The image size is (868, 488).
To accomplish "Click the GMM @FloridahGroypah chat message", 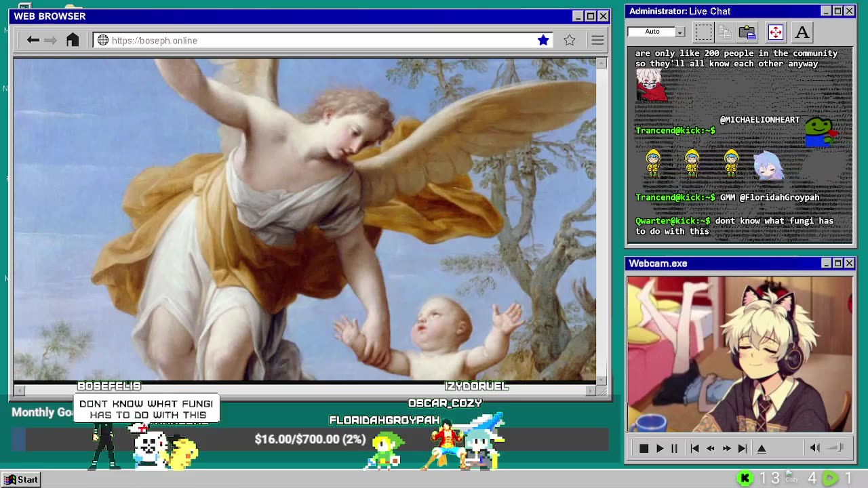I will pos(770,197).
